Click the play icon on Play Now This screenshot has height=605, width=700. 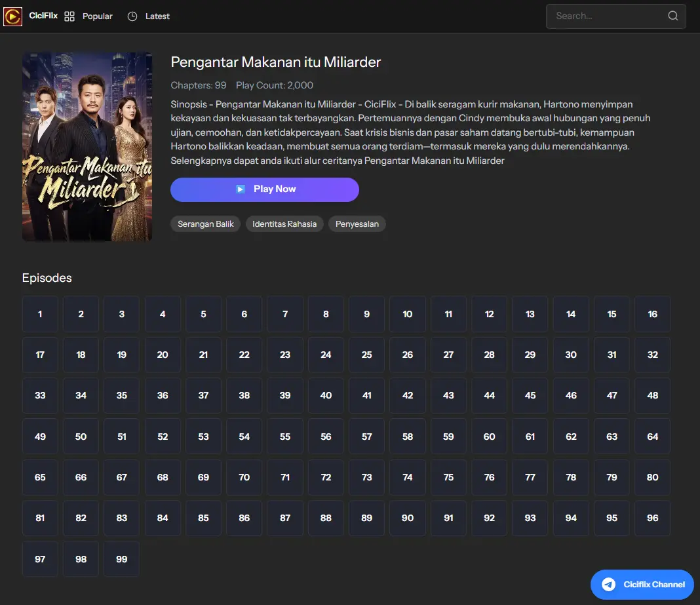(241, 189)
